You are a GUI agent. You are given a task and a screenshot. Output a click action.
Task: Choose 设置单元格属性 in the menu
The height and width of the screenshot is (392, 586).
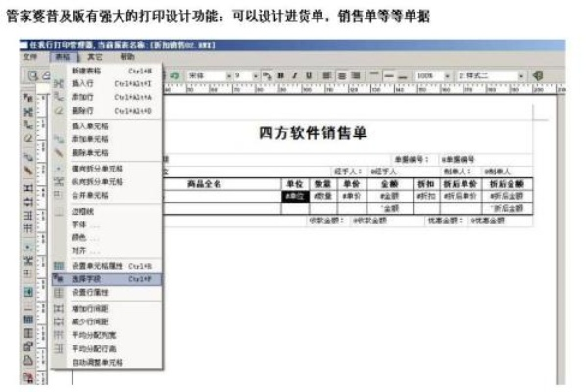point(107,266)
